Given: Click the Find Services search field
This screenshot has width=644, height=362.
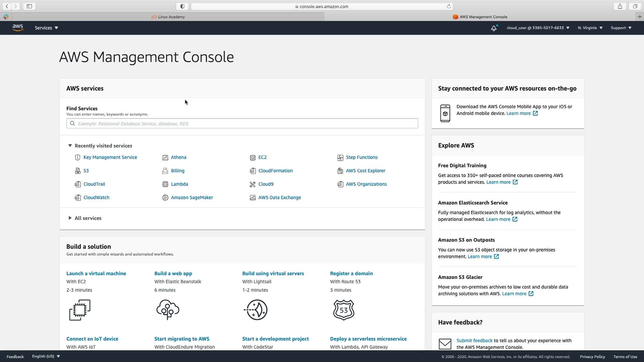Looking at the screenshot, I should tap(242, 123).
